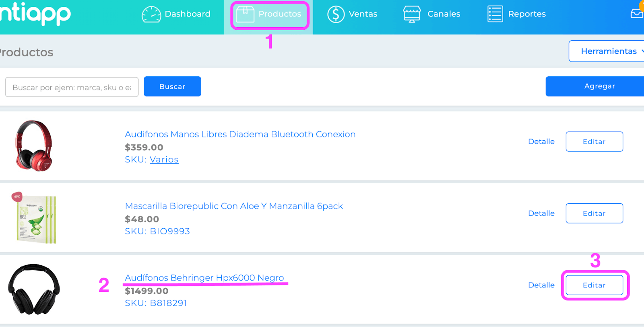Open the Dashboard menu item

point(176,14)
